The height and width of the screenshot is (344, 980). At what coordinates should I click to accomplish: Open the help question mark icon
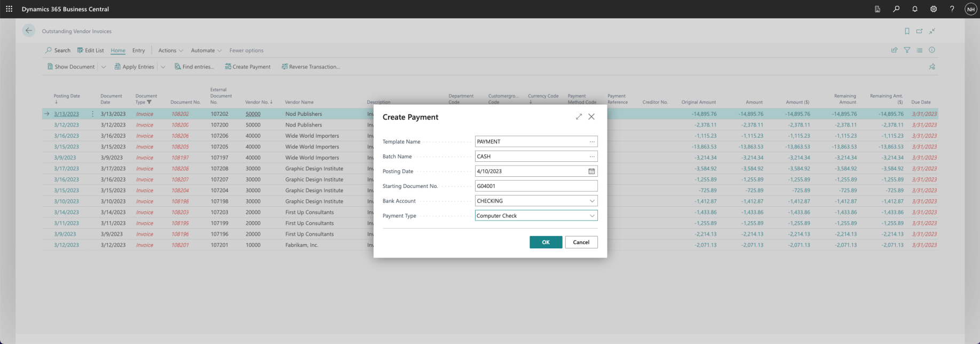pyautogui.click(x=952, y=9)
